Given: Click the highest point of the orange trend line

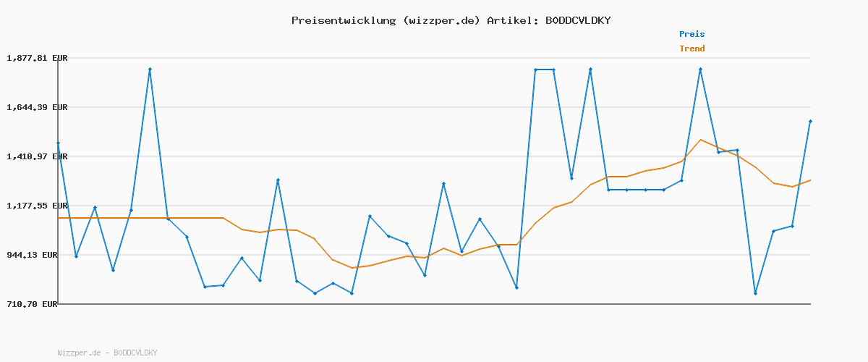Looking at the screenshot, I should pos(700,140).
